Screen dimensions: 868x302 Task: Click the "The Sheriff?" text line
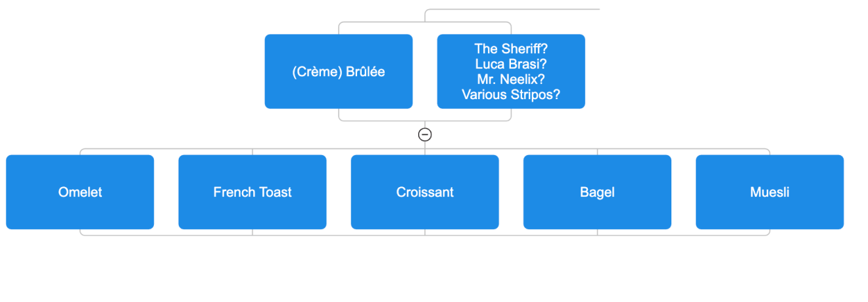pyautogui.click(x=511, y=49)
